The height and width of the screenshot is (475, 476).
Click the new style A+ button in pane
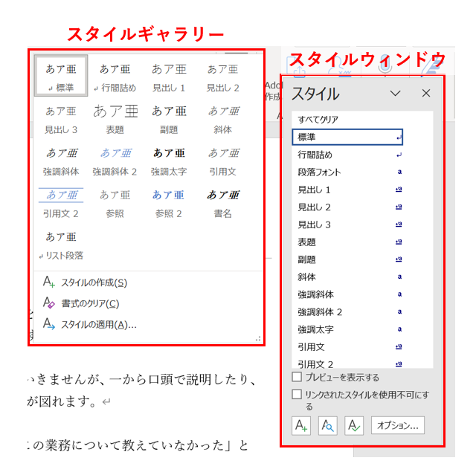(x=301, y=426)
